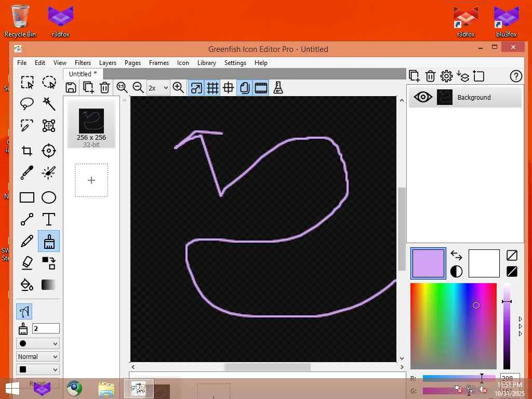Open the test flask icon

click(x=278, y=87)
